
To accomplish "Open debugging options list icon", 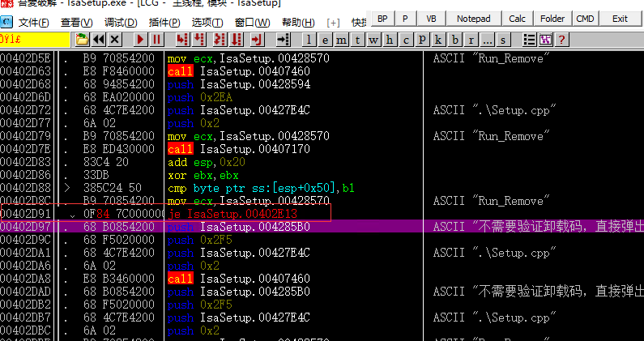I will pos(529,40).
